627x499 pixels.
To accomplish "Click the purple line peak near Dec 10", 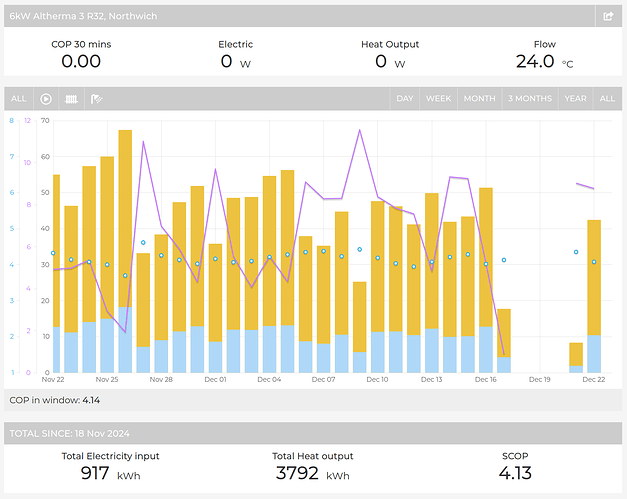I will 359,131.
